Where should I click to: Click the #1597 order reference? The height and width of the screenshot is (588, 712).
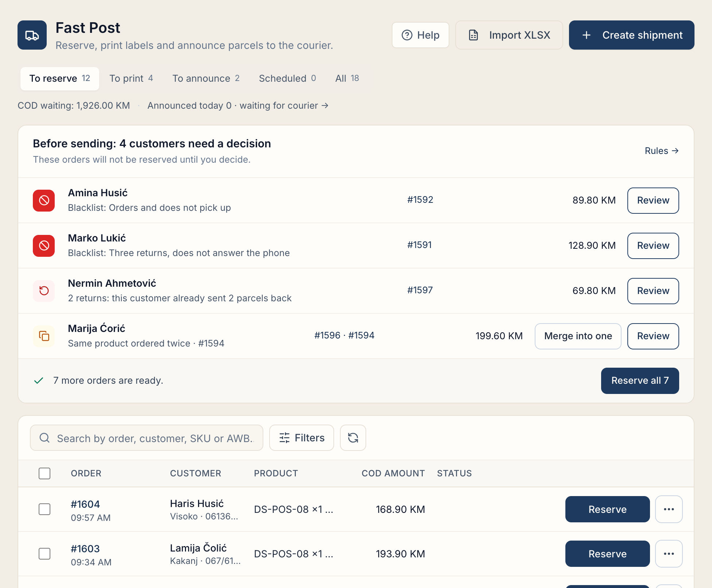pyautogui.click(x=420, y=290)
